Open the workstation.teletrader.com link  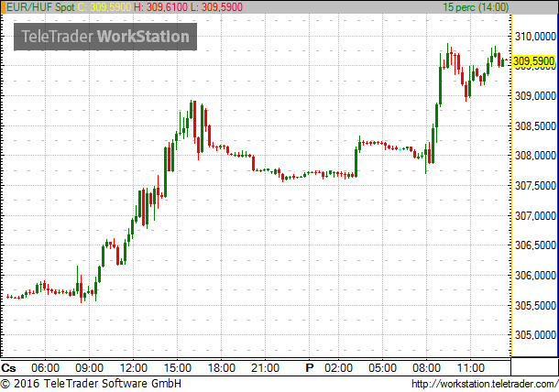click(485, 384)
